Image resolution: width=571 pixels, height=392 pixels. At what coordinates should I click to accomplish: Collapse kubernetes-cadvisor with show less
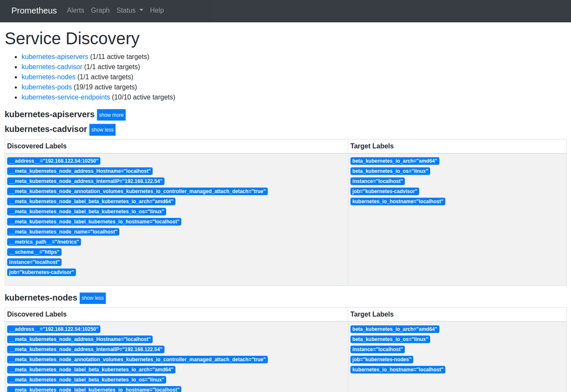[x=102, y=130]
